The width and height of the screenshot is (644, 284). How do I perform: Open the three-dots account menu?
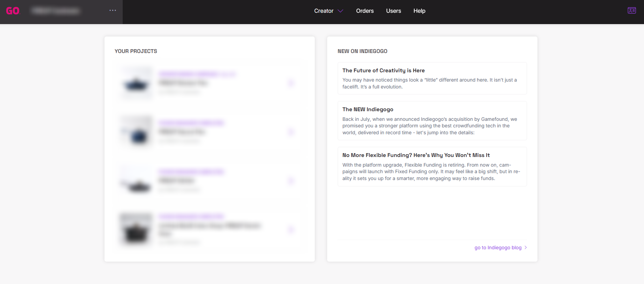tap(113, 11)
